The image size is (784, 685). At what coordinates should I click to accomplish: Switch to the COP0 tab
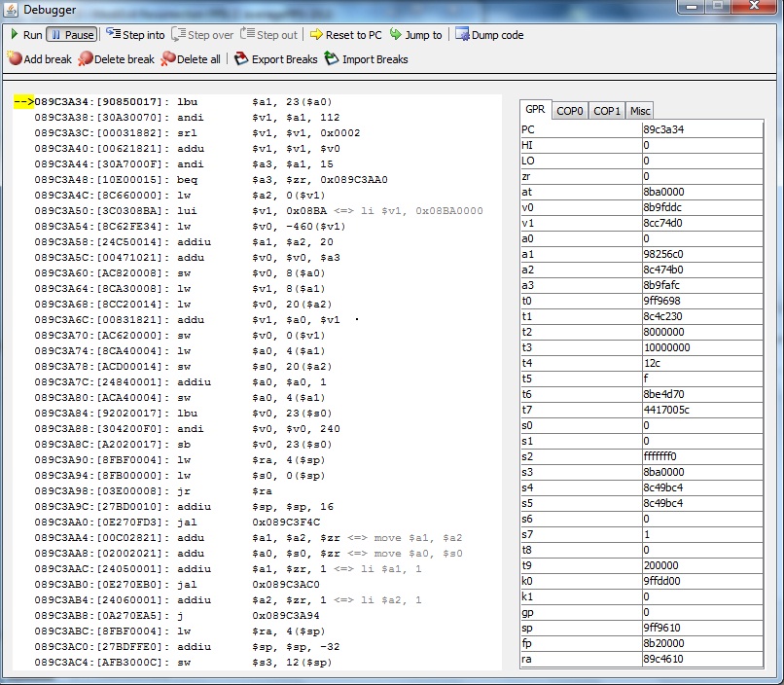click(x=570, y=111)
